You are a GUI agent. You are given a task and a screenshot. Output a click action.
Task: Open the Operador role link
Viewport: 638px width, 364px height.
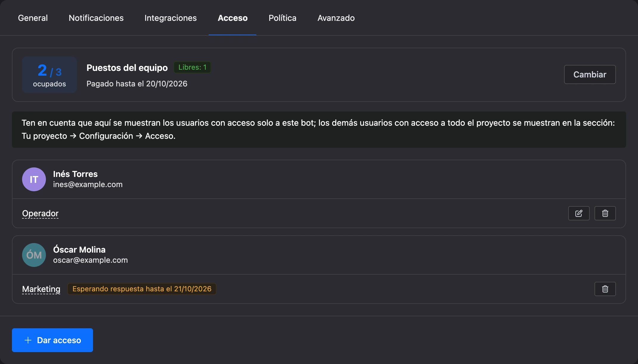[x=40, y=214]
